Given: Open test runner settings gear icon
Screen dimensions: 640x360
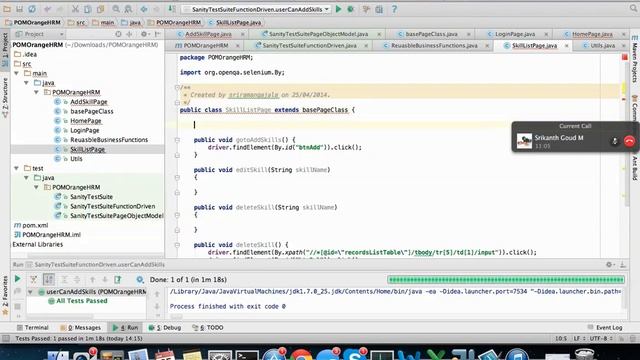Looking at the screenshot, I should (140, 280).
